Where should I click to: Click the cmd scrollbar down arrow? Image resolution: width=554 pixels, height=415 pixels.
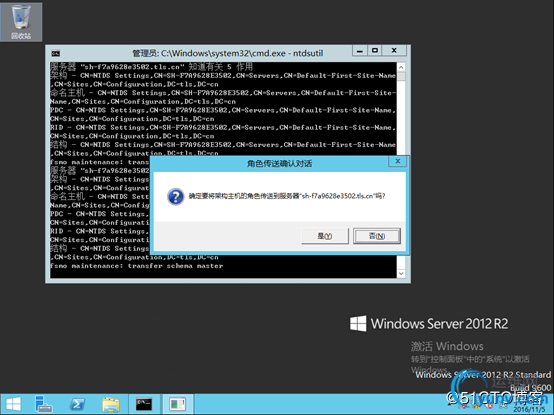(x=401, y=273)
